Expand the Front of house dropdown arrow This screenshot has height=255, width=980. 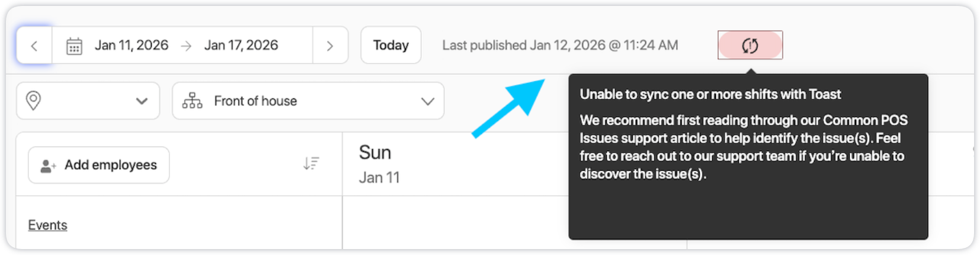pos(427,101)
